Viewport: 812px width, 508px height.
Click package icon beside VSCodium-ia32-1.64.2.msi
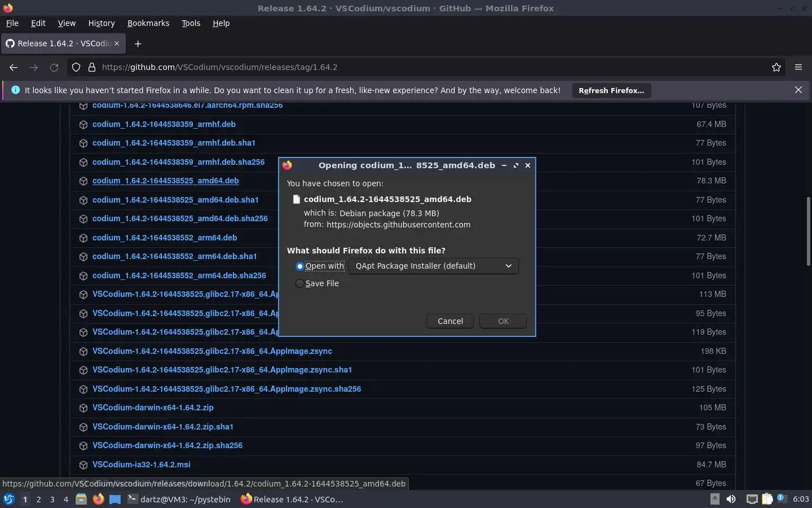tap(83, 465)
